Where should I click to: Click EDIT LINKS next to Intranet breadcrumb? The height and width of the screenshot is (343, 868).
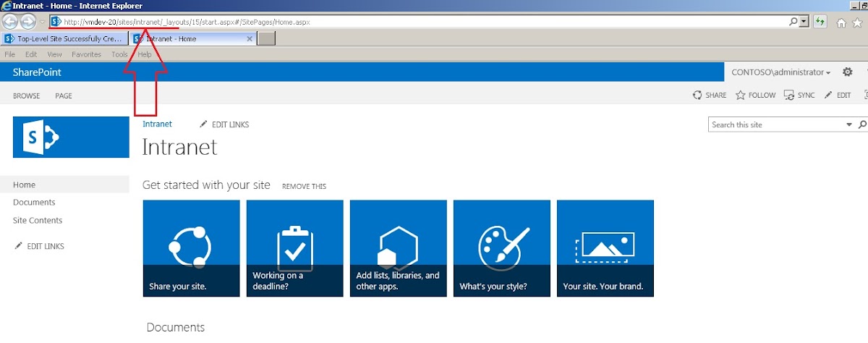(224, 124)
